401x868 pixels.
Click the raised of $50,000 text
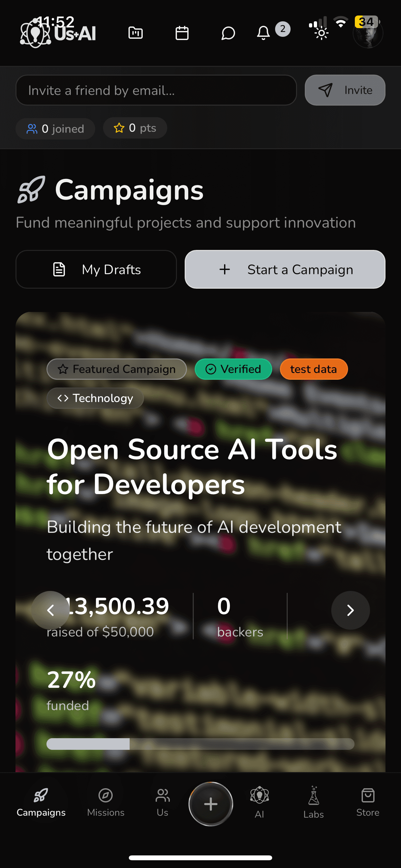click(x=100, y=632)
